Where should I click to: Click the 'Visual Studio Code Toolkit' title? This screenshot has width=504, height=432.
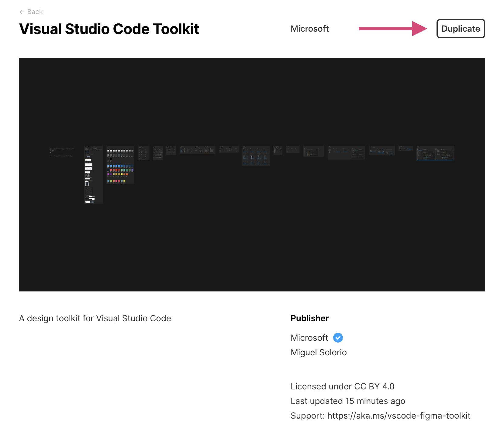109,29
